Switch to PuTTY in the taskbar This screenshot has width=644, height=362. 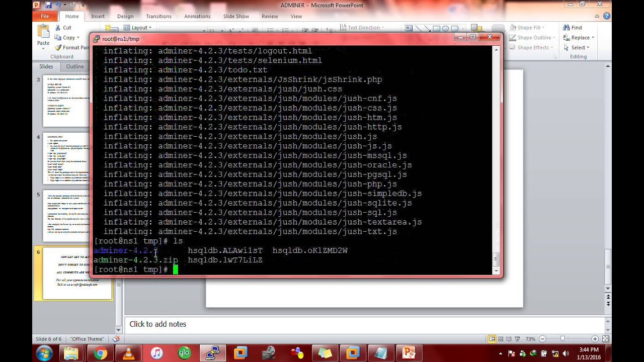pyautogui.click(x=213, y=353)
